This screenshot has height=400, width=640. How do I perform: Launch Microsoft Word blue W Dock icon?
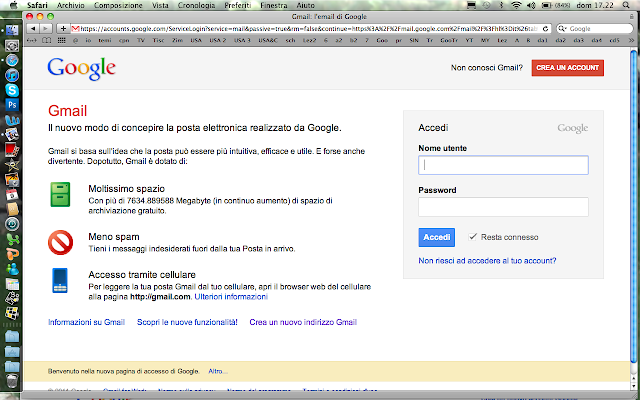12,120
